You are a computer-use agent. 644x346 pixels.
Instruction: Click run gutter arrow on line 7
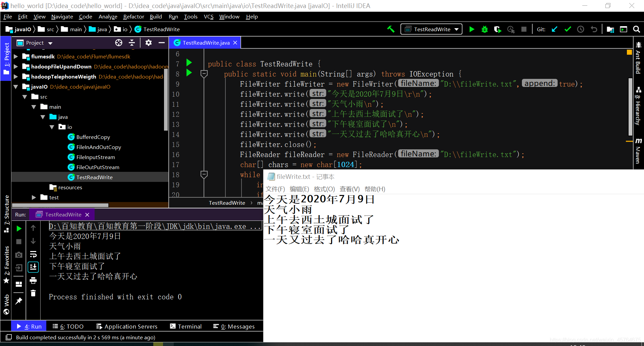click(x=189, y=62)
